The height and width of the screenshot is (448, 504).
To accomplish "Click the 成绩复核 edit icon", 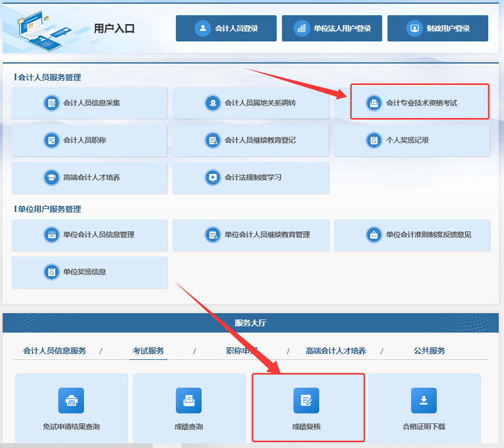I will pos(306,401).
